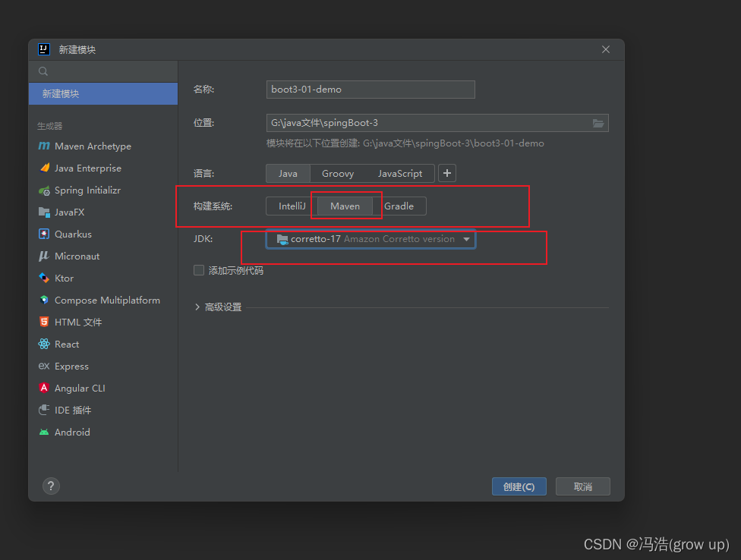Screen dimensions: 741x560
Task: Select the Compose Multiplatform label
Action: tap(107, 300)
